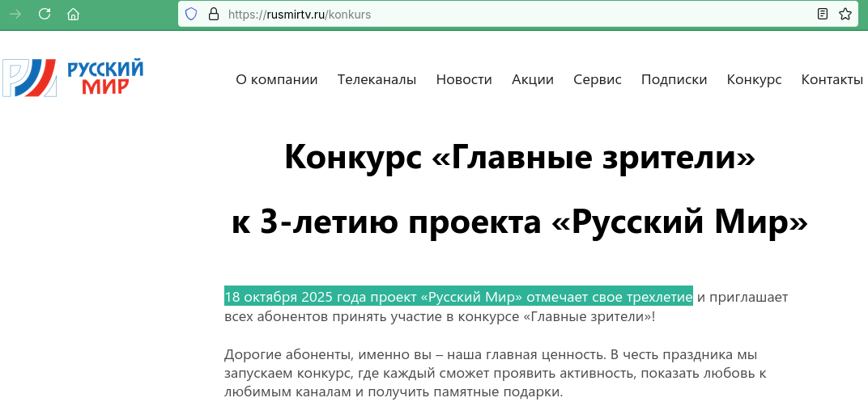
Task: Click the line «любимым каналам и получить памятные подарки»
Action: (x=394, y=392)
